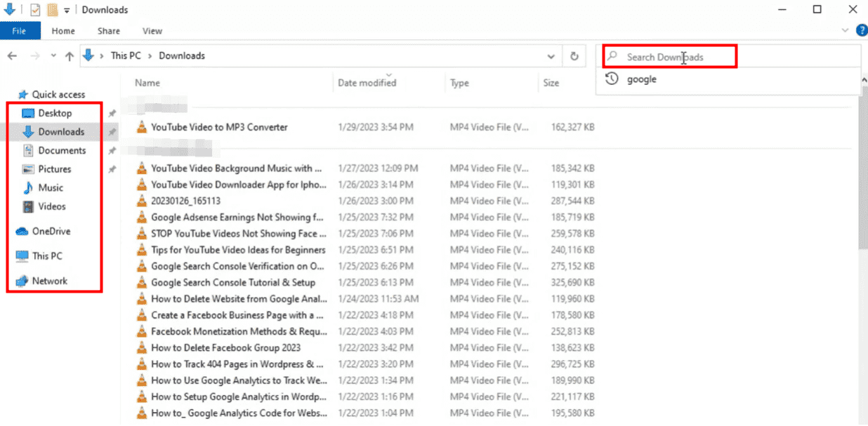Select Network in the sidebar
868x426 pixels.
pos(49,281)
